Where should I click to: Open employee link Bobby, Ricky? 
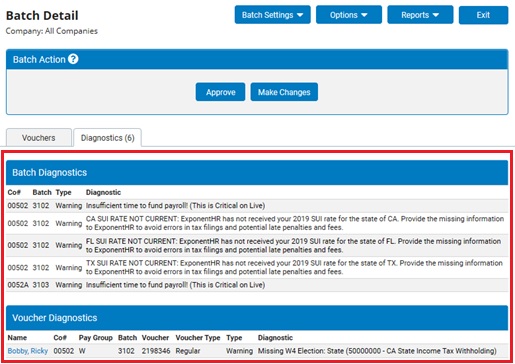click(28, 351)
